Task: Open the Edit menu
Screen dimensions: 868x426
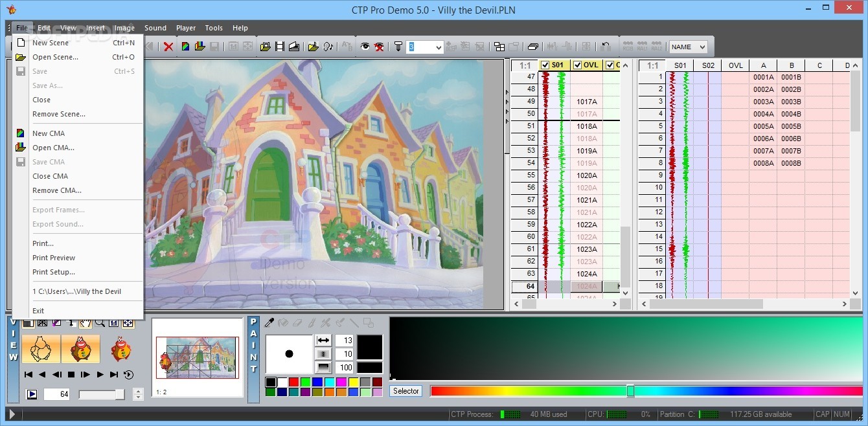Action: [44, 28]
